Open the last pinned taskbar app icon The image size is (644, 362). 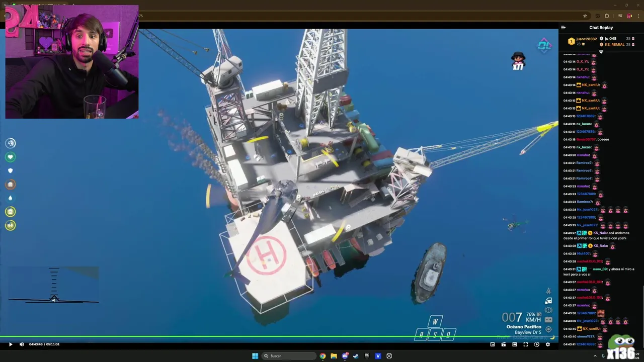point(389,356)
